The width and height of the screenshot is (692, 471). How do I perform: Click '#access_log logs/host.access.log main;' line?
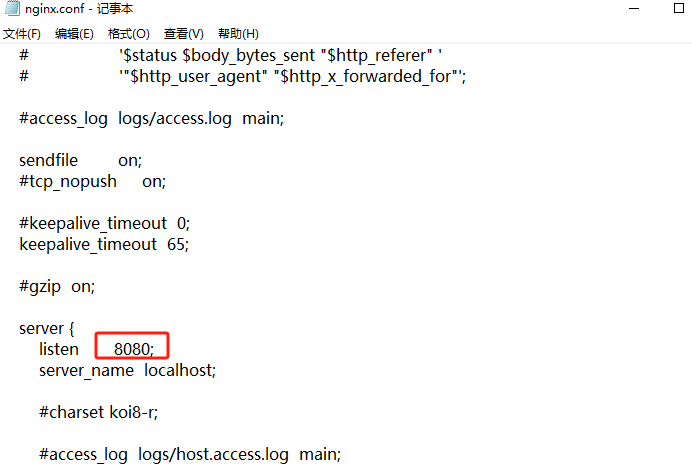190,455
